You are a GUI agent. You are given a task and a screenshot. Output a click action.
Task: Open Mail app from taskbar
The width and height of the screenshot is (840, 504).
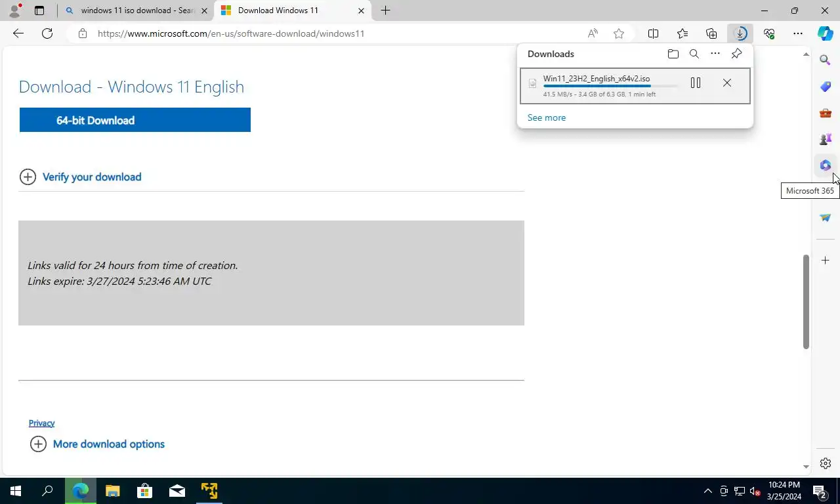tap(177, 491)
